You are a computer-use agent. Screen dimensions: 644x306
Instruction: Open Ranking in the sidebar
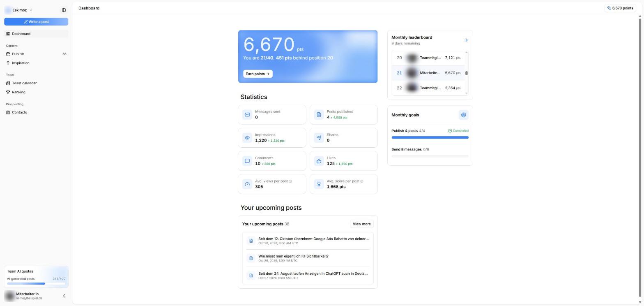click(36, 92)
